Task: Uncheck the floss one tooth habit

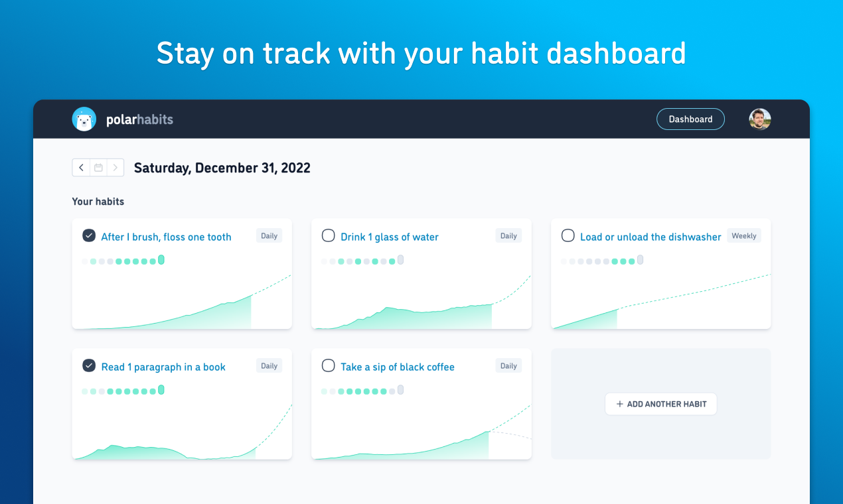Action: pos(88,236)
